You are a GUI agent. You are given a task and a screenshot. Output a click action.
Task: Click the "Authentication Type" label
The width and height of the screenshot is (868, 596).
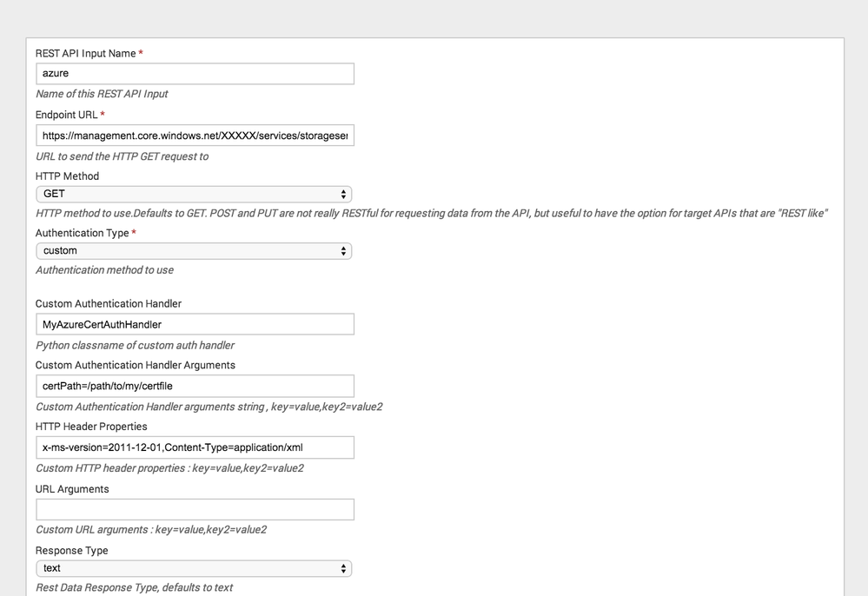tap(82, 234)
